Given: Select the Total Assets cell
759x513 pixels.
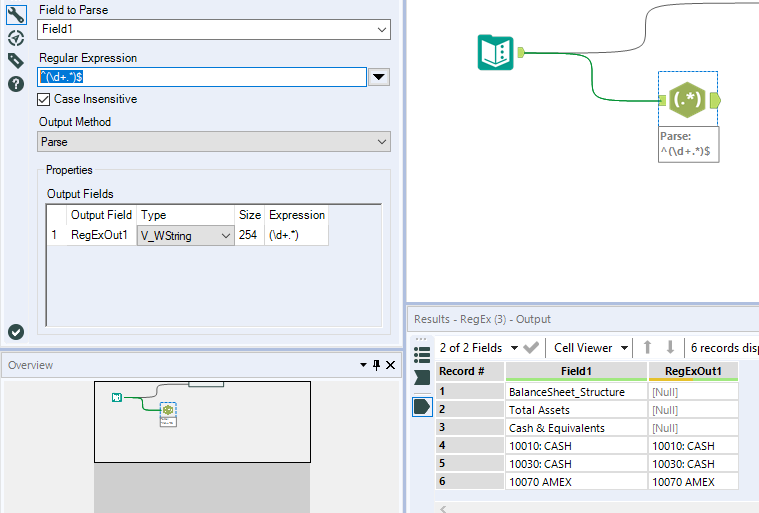Looking at the screenshot, I should tap(576, 410).
